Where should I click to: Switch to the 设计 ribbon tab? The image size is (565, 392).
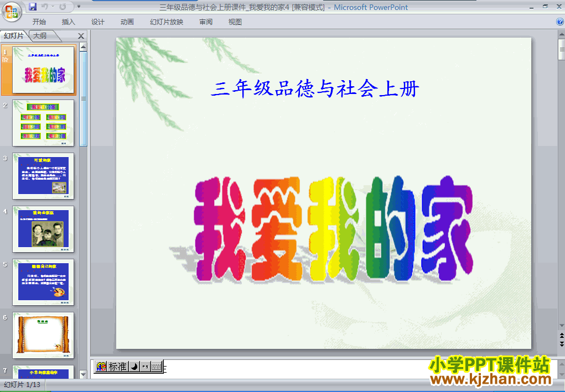pos(97,22)
